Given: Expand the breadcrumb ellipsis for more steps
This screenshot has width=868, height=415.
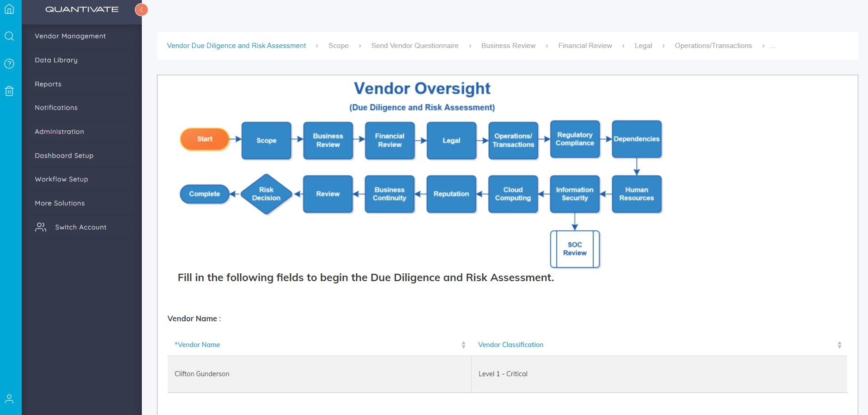Looking at the screenshot, I should coord(772,46).
